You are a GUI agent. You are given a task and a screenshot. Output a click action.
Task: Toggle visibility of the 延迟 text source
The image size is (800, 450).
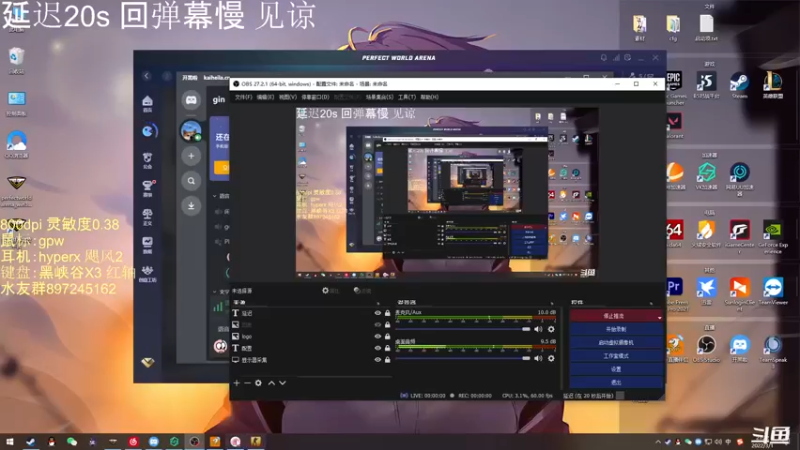[x=378, y=313]
